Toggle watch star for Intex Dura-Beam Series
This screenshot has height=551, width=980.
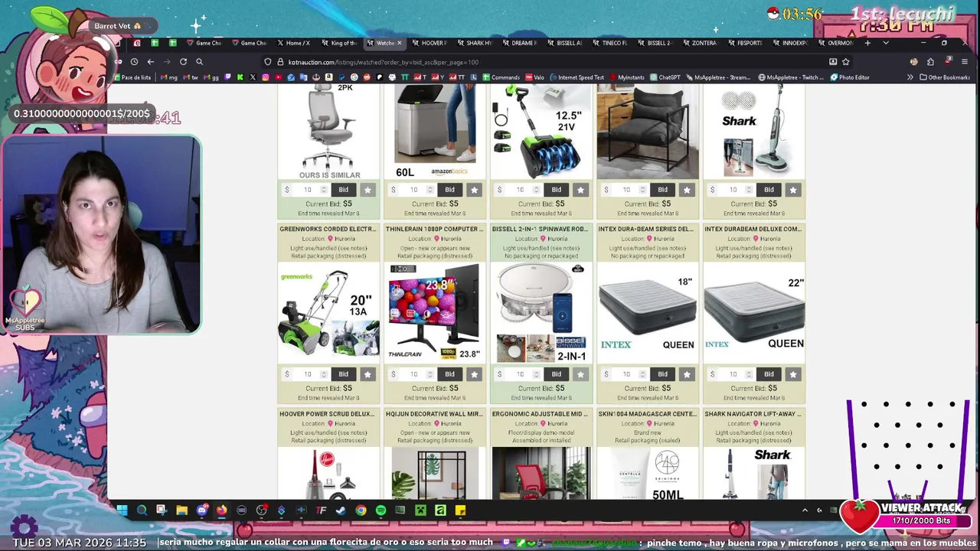click(687, 374)
